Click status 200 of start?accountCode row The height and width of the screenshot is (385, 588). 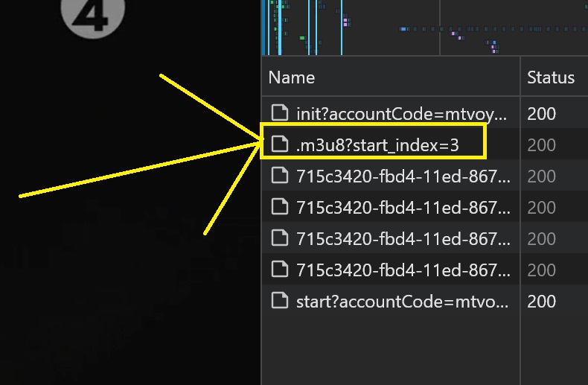[x=541, y=302]
